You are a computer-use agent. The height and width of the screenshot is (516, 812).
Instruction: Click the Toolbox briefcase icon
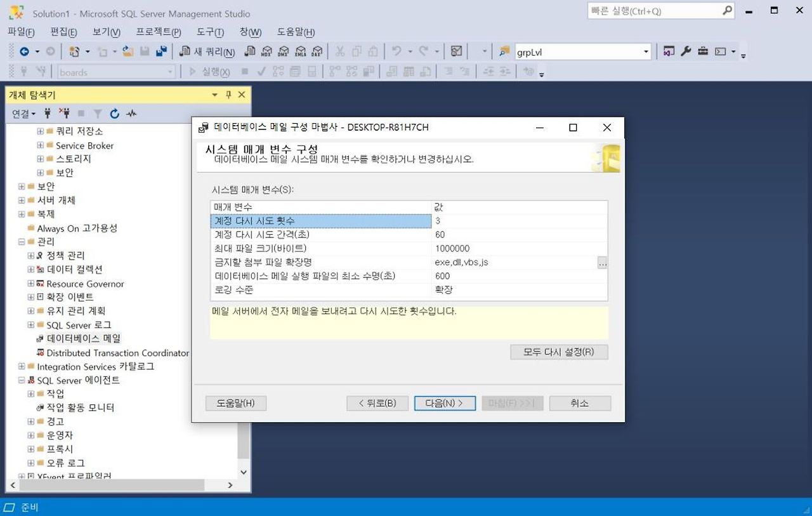tap(703, 51)
